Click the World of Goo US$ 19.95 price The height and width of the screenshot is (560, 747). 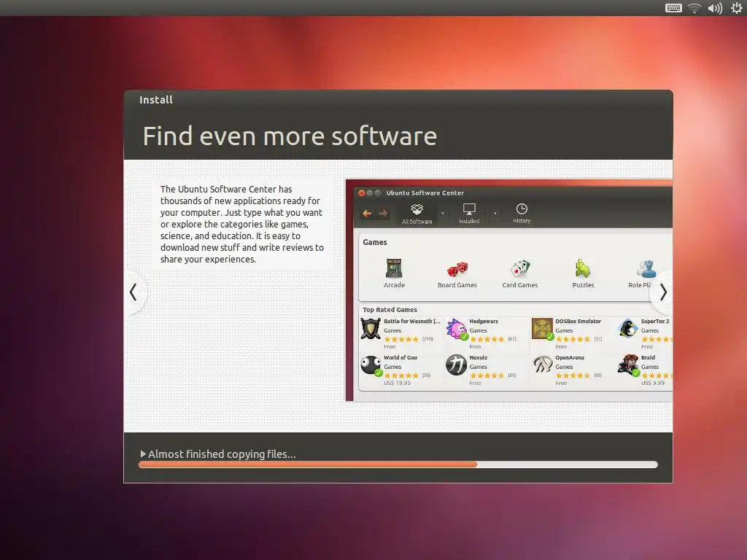tap(397, 383)
